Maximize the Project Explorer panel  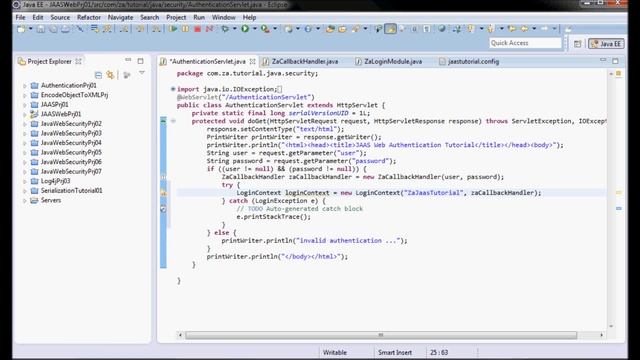(x=140, y=61)
